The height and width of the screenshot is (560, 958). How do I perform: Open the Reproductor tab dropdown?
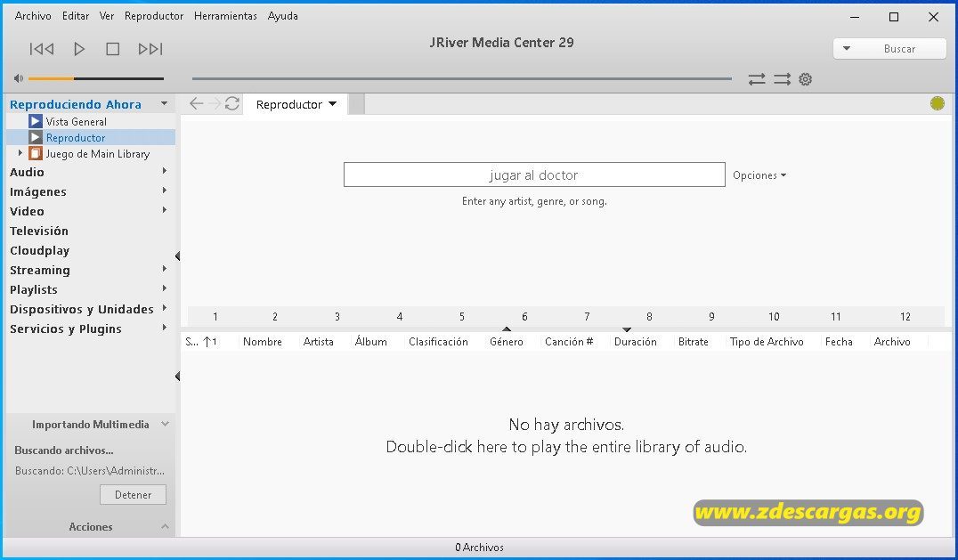332,104
